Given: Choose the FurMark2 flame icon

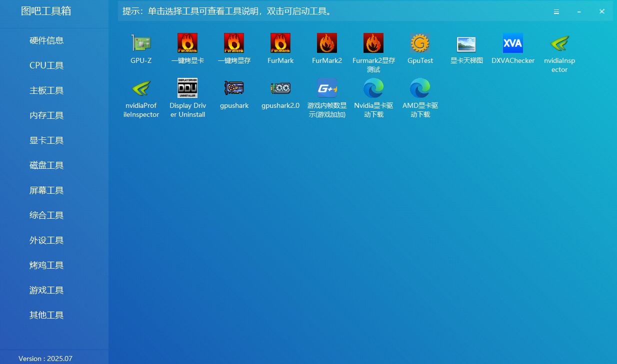Looking at the screenshot, I should (x=327, y=43).
